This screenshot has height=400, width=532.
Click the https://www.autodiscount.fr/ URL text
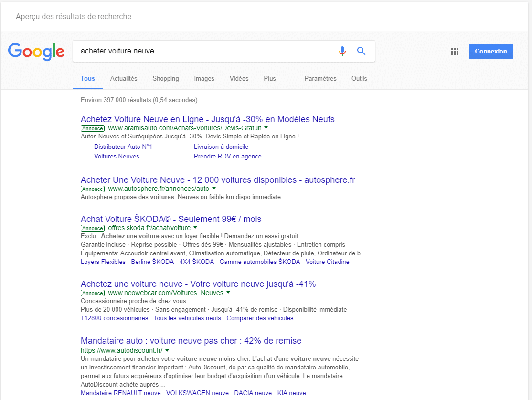tap(121, 350)
